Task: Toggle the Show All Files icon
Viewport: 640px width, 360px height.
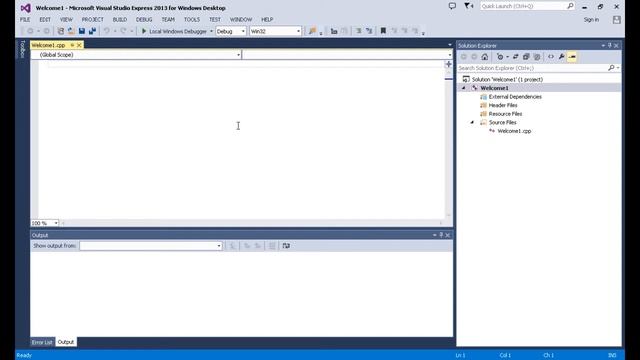Action: [537, 57]
